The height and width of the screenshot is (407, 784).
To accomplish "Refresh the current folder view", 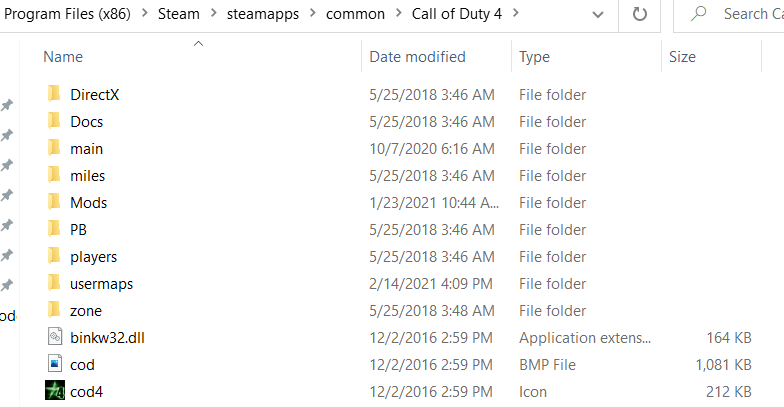I will 640,14.
